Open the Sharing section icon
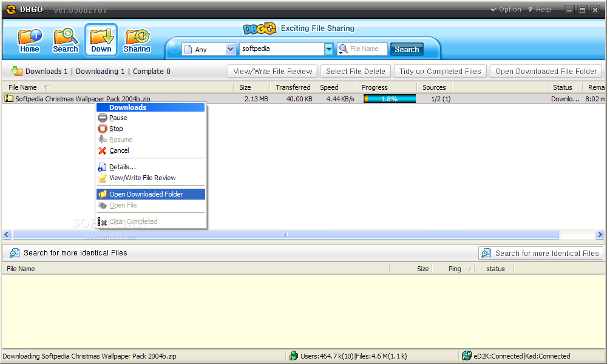This screenshot has height=364, width=607. click(137, 40)
